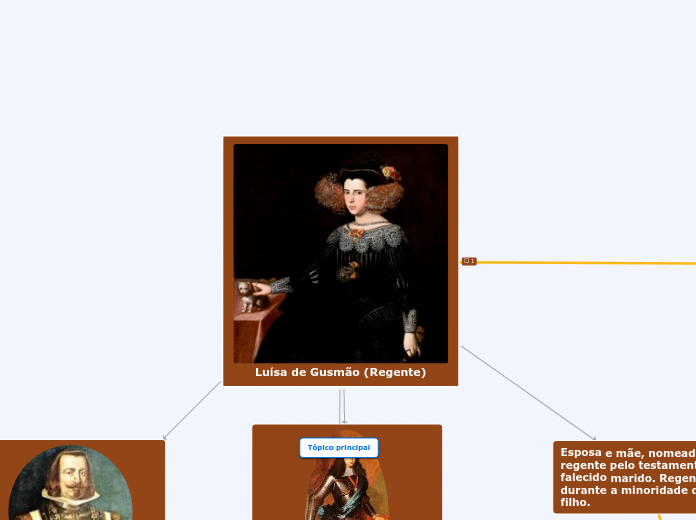Image resolution: width=696 pixels, height=520 pixels.
Task: Select the Luísa de Gusmão (Regente) title text
Action: [340, 372]
